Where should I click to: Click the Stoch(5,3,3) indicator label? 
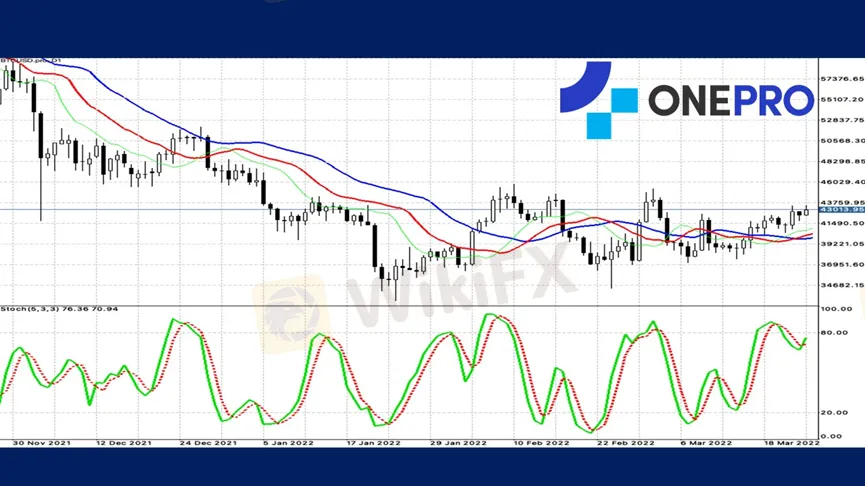pos(60,309)
